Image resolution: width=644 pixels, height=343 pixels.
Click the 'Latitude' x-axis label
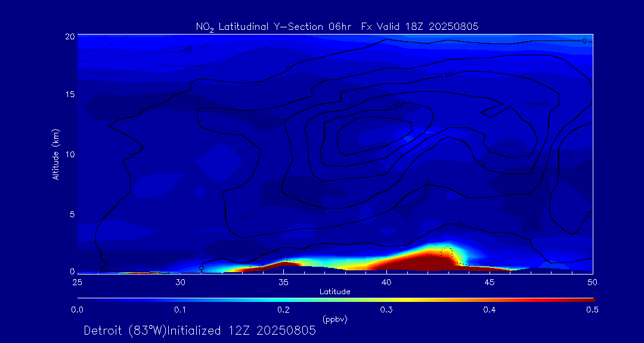[335, 292]
